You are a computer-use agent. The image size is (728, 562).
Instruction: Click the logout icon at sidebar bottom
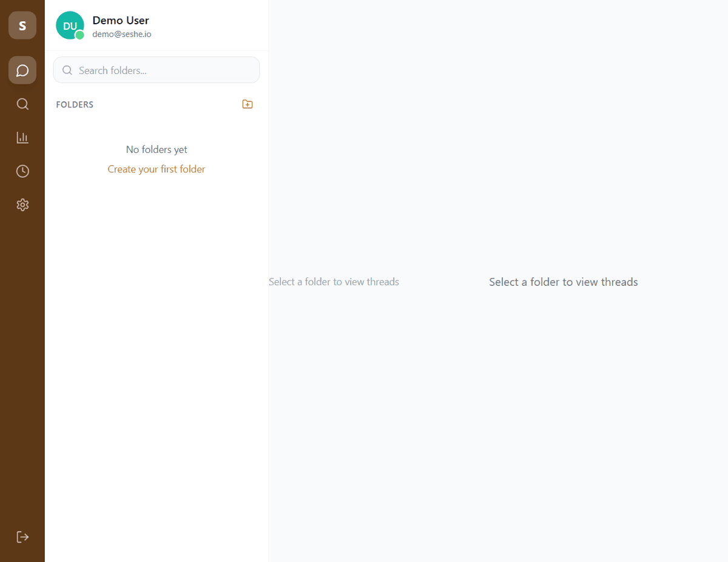pos(22,537)
